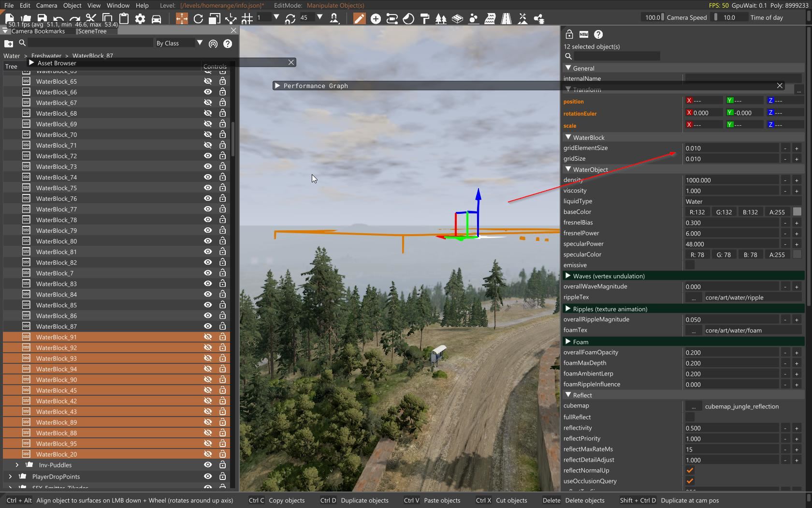This screenshot has width=812, height=508.
Task: Click the lock icon for WaterBlock_70
Action: (222, 134)
